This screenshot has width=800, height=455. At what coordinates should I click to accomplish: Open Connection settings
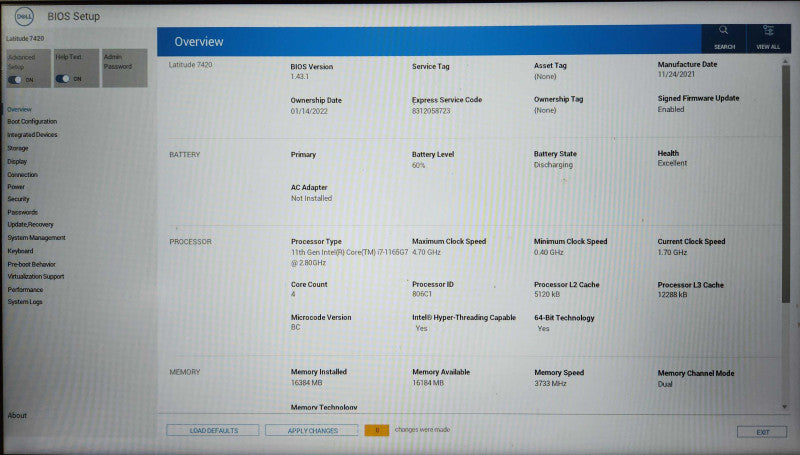(x=22, y=174)
